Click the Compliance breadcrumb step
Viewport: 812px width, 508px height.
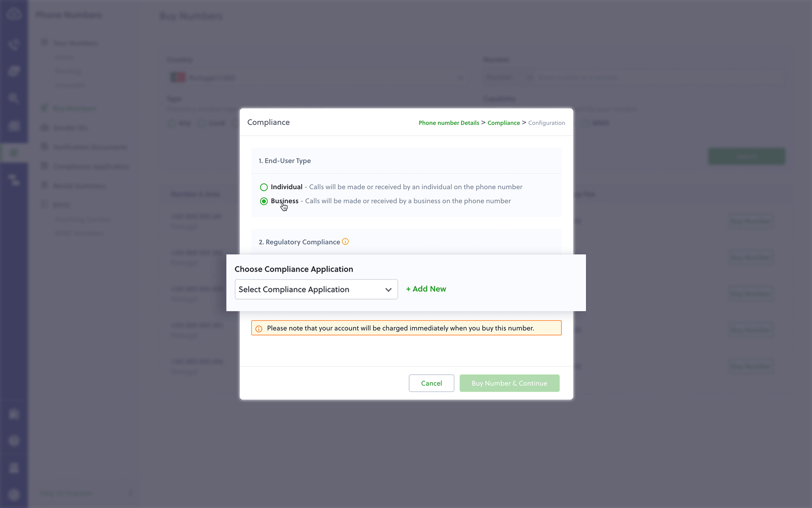coord(504,123)
